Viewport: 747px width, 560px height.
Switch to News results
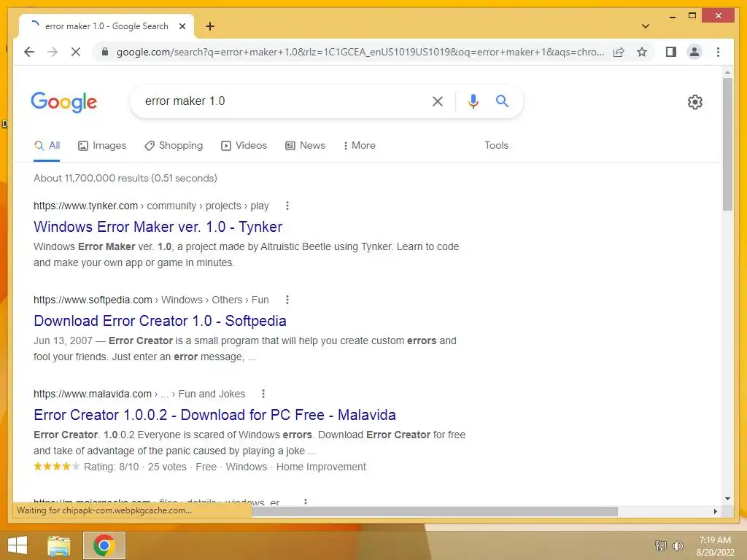pyautogui.click(x=305, y=146)
